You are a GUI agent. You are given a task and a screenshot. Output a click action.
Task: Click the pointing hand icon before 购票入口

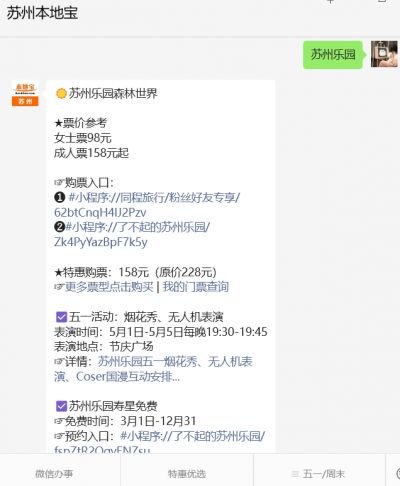click(x=59, y=183)
